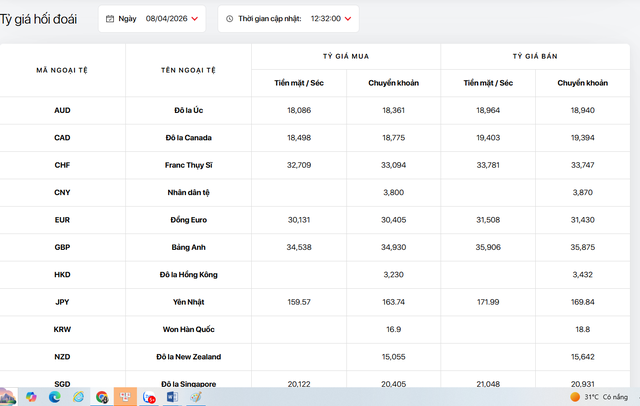This screenshot has height=406, width=640.
Task: Select the AUD currency code cell
Action: 62,110
